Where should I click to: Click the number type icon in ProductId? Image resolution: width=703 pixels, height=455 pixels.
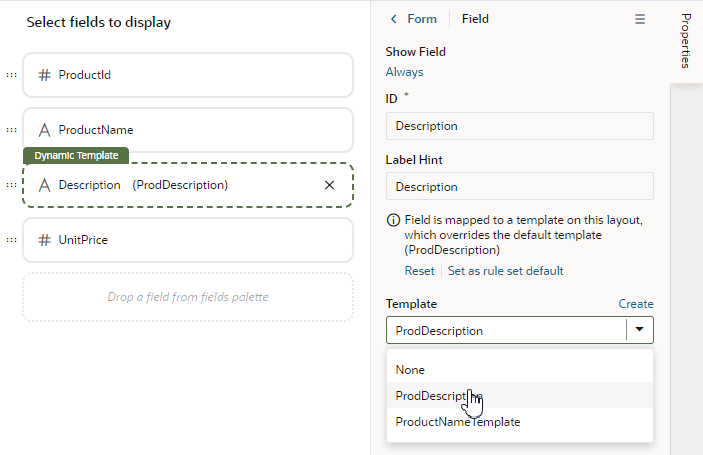(44, 75)
